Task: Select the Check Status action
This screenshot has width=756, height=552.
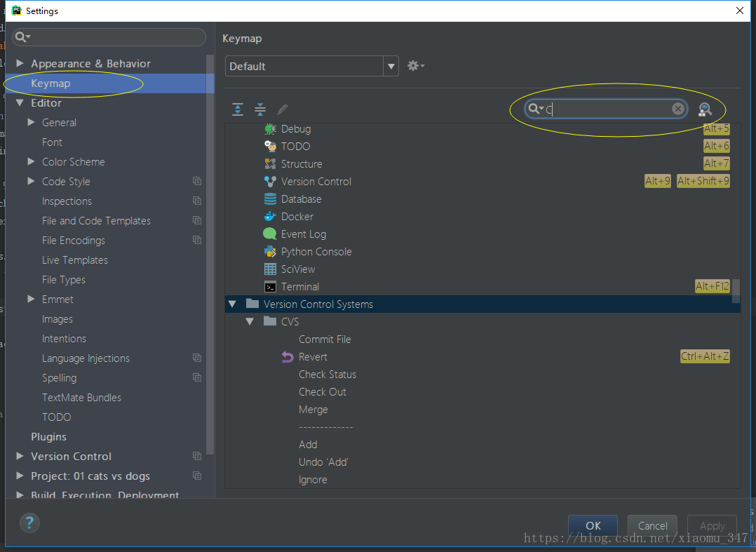Action: 328,375
